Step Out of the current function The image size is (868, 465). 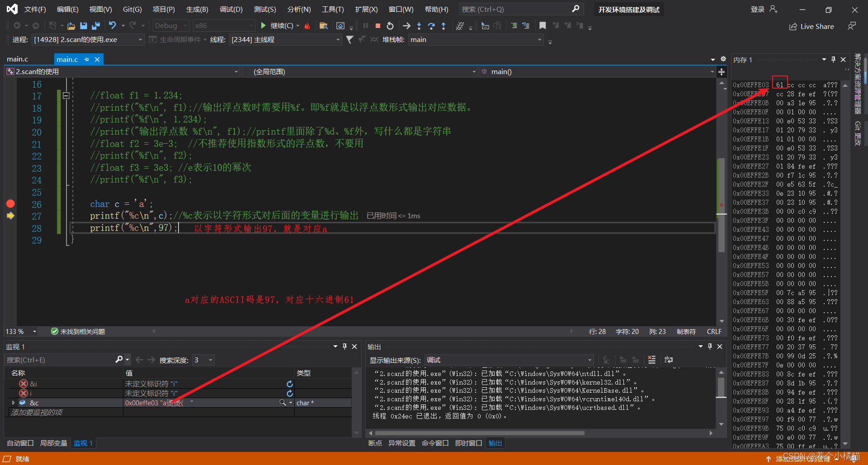tap(443, 26)
